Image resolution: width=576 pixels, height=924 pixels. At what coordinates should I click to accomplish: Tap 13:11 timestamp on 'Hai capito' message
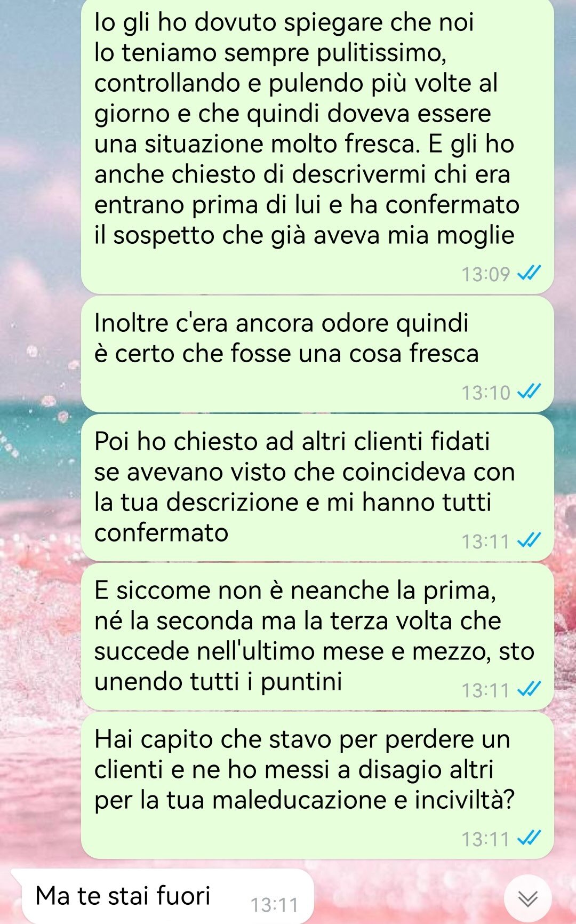(x=486, y=839)
